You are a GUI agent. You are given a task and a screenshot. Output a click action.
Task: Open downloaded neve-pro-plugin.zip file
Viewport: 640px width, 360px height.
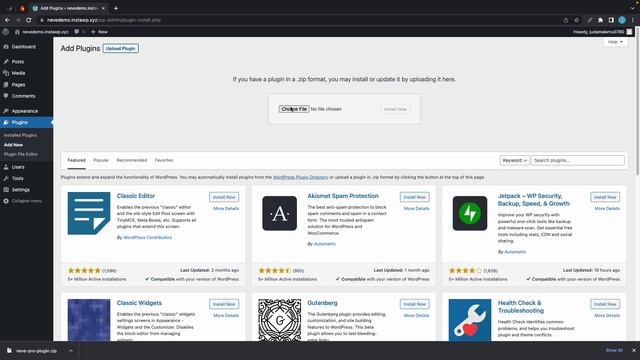tap(33, 351)
